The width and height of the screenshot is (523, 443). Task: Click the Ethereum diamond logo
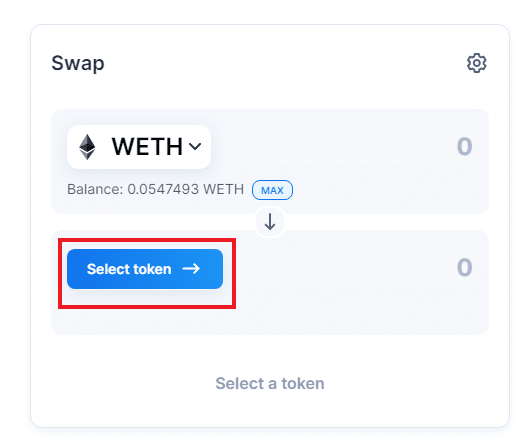point(87,147)
